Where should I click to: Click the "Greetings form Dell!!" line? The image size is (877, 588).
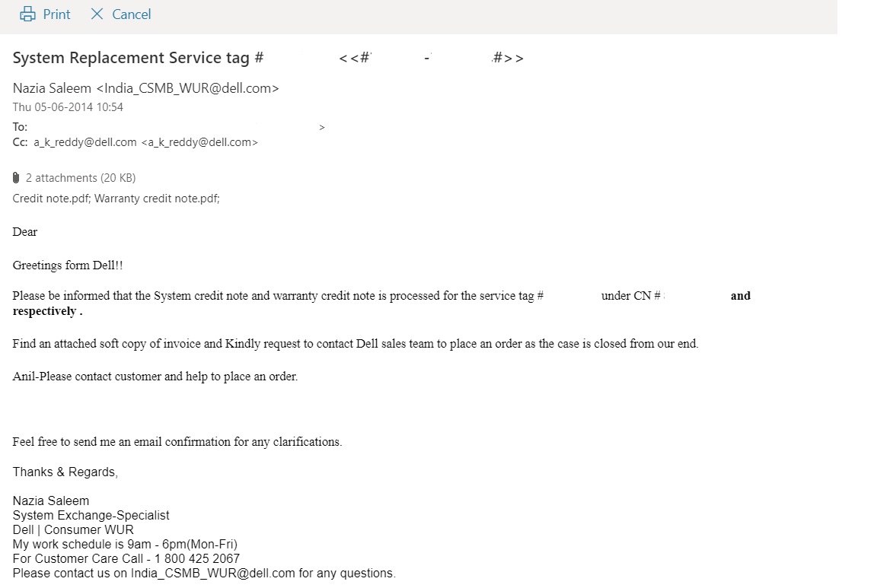68,265
